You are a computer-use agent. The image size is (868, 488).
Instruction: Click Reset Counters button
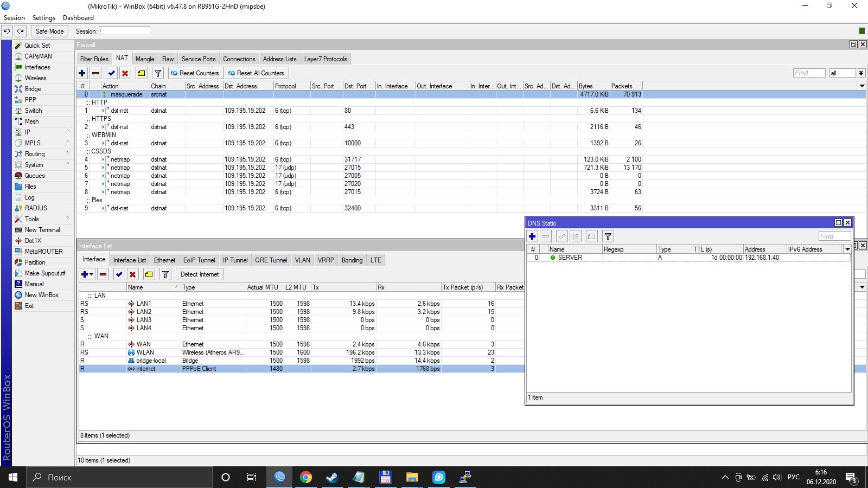pos(195,73)
